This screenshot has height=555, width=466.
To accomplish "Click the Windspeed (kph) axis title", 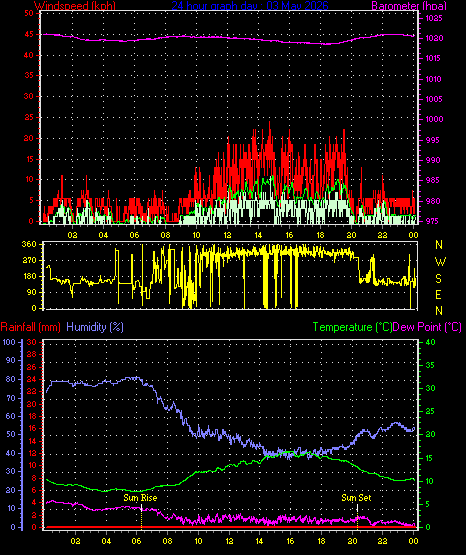I will (75, 6).
